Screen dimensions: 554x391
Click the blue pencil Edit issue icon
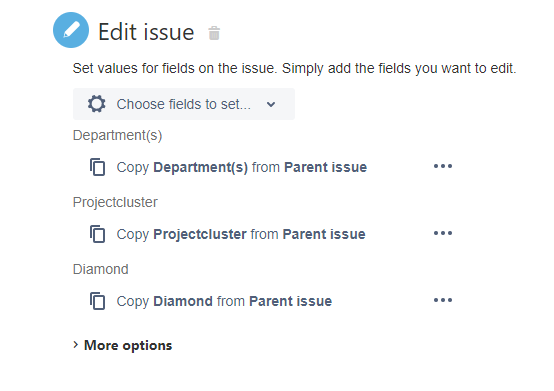click(71, 30)
